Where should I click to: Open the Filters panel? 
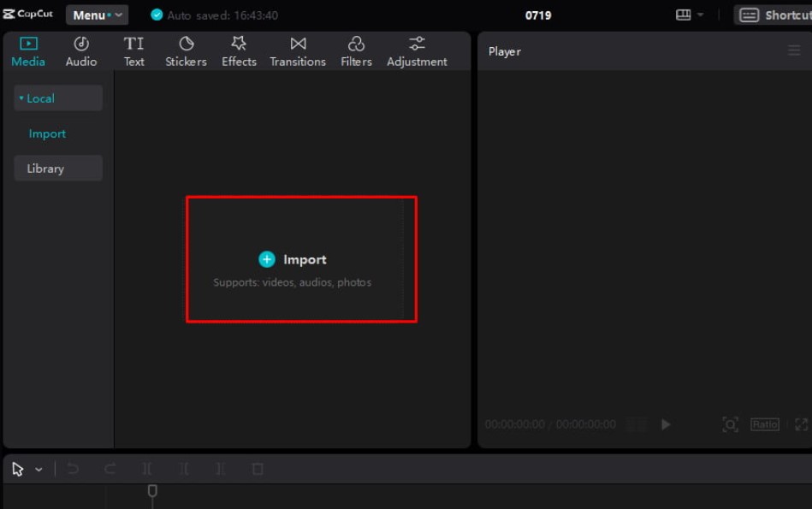[356, 50]
